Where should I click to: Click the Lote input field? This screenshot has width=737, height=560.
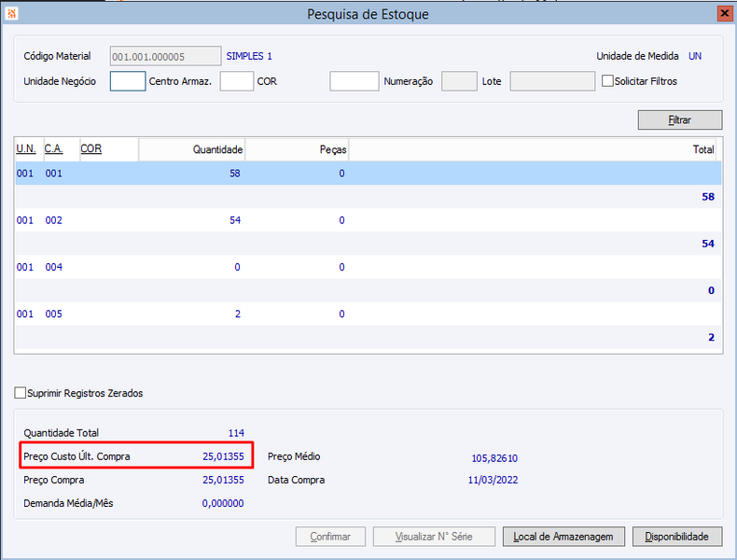(x=552, y=81)
